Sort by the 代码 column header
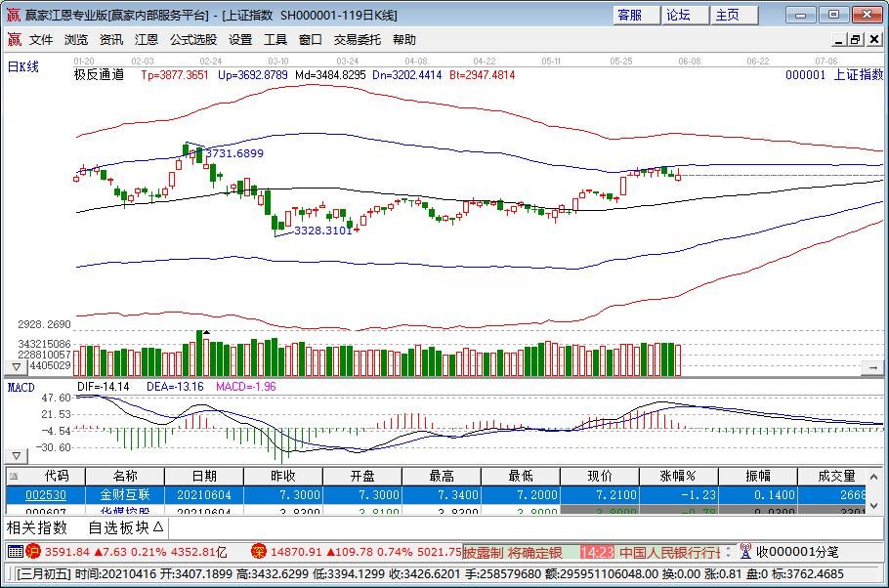The height and width of the screenshot is (588, 889). coord(45,476)
